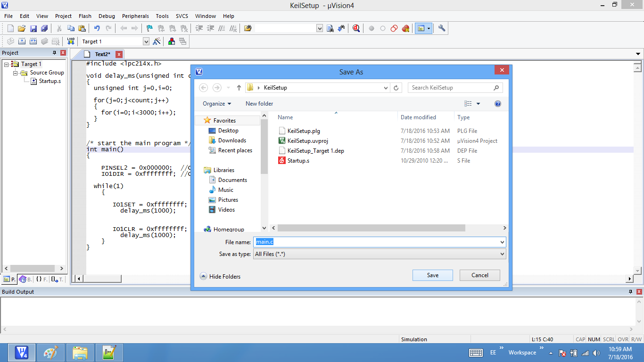644x362 pixels.
Task: Select the KeilSetup.plg file
Action: point(304,131)
